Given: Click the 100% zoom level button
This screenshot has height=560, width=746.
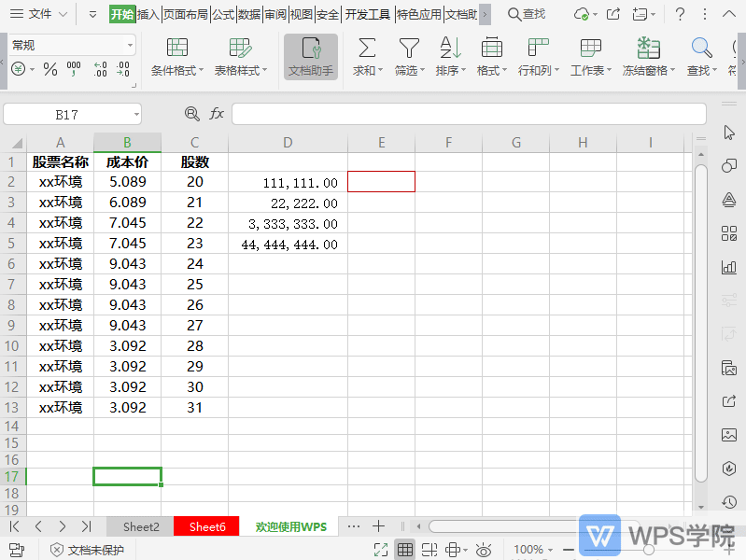Looking at the screenshot, I should click(528, 550).
